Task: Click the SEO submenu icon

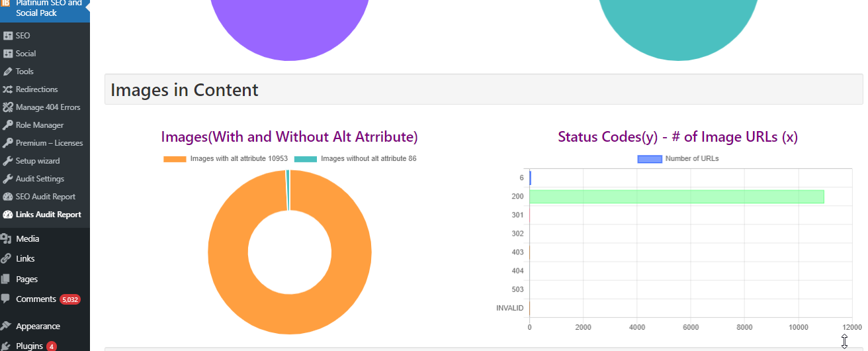Action: coord(8,36)
